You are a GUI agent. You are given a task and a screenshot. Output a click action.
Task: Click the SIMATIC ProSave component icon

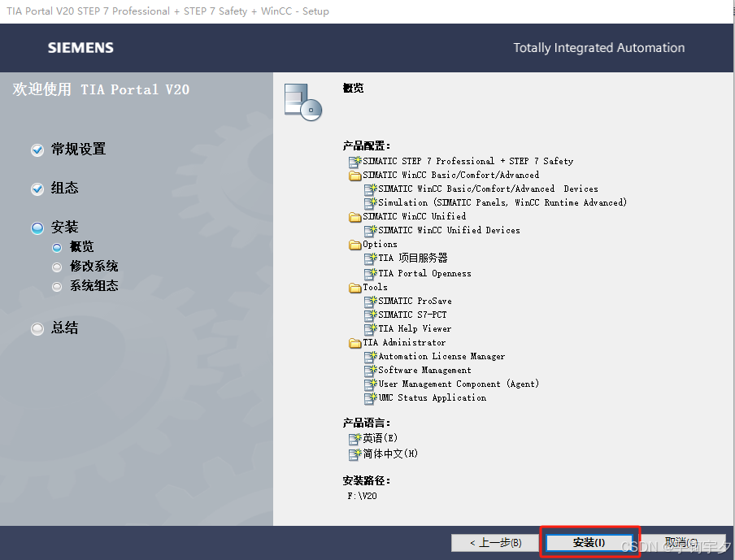pos(370,302)
